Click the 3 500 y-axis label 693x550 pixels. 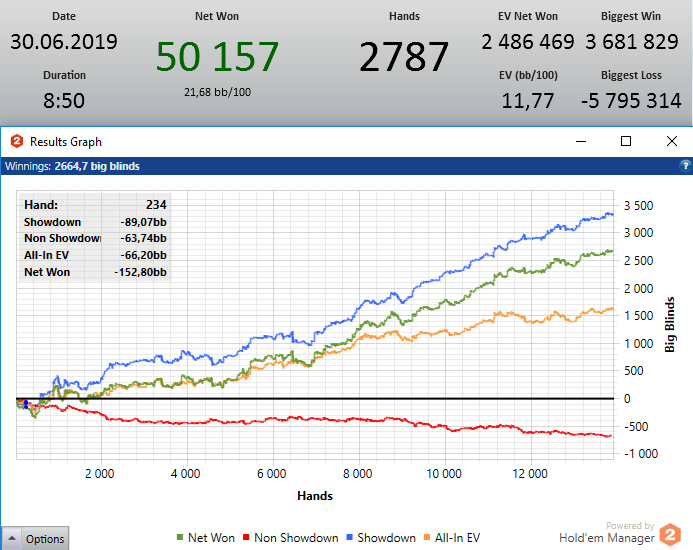(x=639, y=206)
